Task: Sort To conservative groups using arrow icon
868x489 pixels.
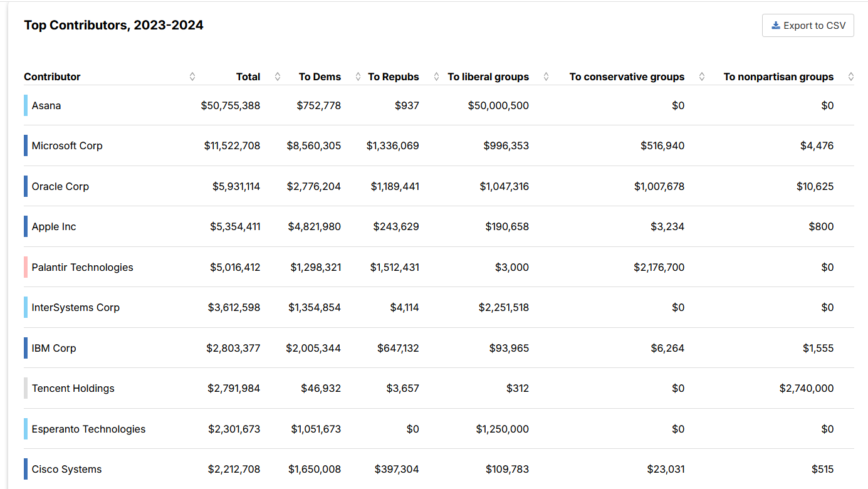Action: click(702, 76)
